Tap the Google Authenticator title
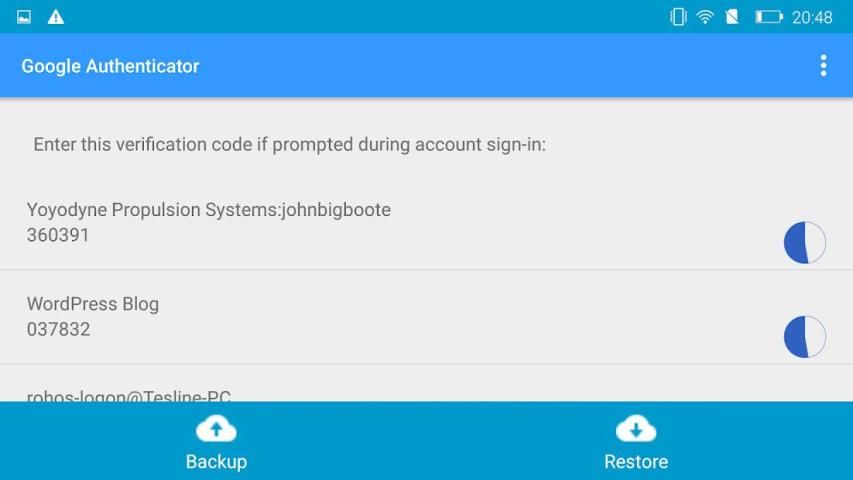This screenshot has width=853, height=480. click(110, 66)
